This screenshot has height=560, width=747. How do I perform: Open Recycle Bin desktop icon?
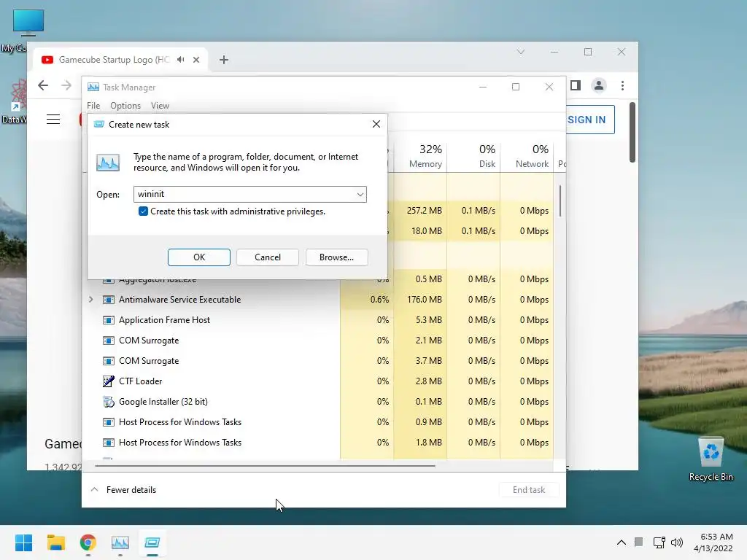(711, 459)
